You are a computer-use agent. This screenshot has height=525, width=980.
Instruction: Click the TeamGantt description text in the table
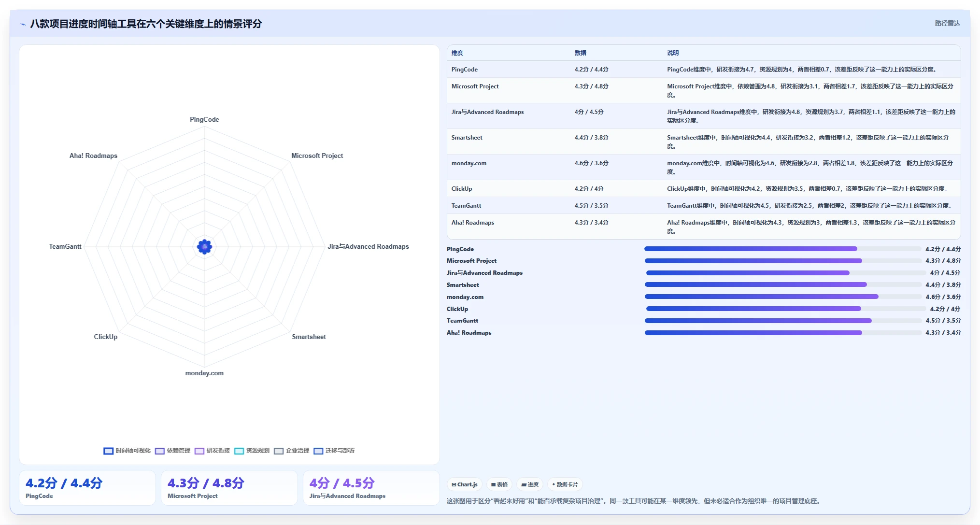coord(810,206)
